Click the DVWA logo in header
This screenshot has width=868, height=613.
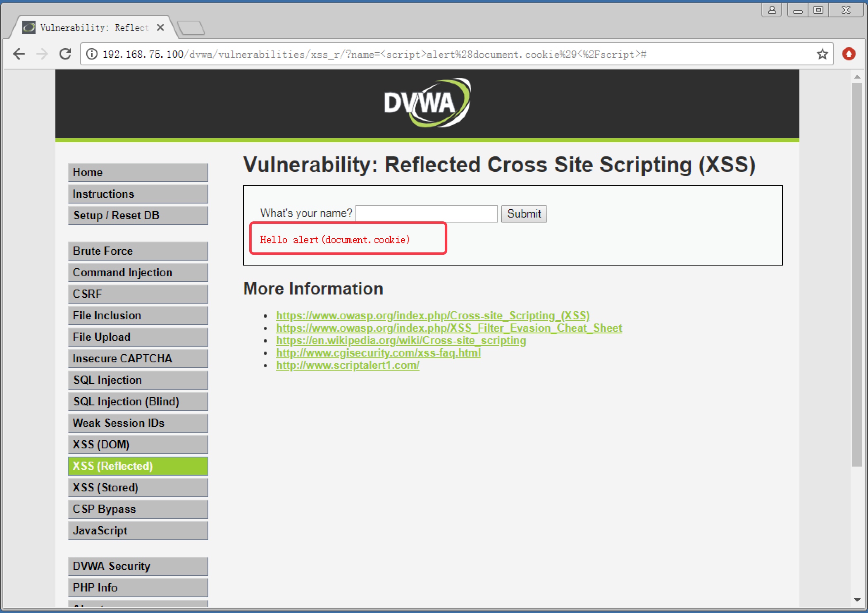click(427, 103)
